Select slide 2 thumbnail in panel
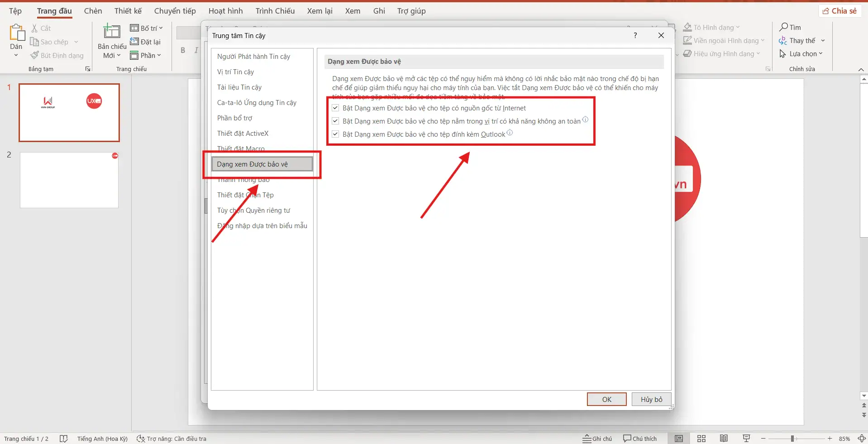The image size is (868, 444). pos(68,180)
